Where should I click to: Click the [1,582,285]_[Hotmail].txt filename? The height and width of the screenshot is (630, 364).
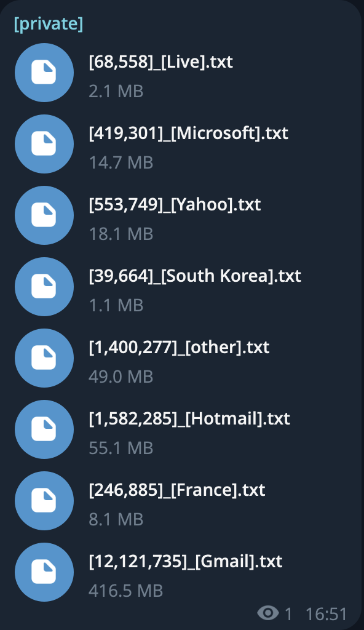coord(189,419)
